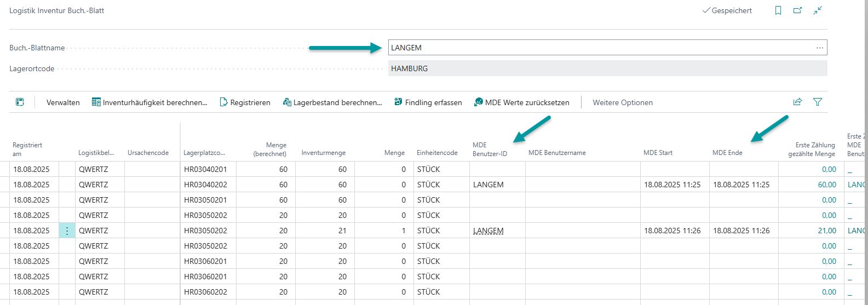Image resolution: width=868 pixels, height=305 pixels.
Task: Open the filter funnel icon
Action: 818,102
